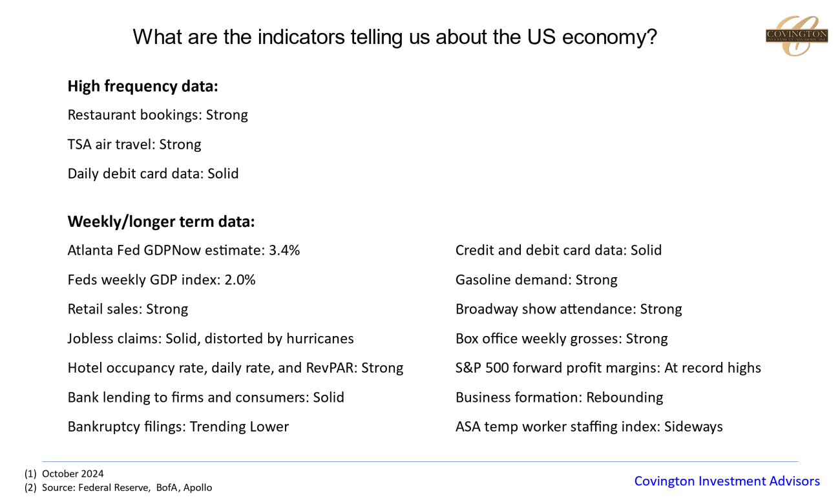840x504 pixels.
Task: Select the "TSA air travel: Strong" line
Action: (134, 144)
